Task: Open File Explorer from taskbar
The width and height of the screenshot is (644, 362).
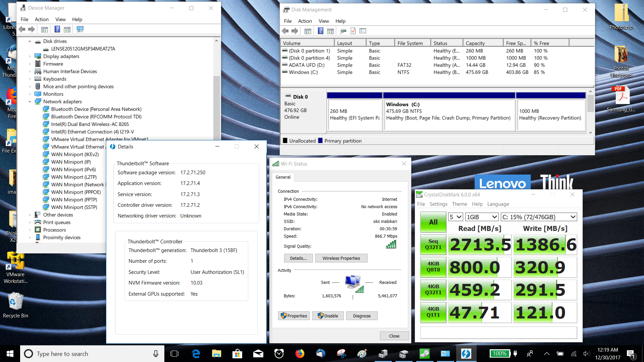Action: coord(216,354)
